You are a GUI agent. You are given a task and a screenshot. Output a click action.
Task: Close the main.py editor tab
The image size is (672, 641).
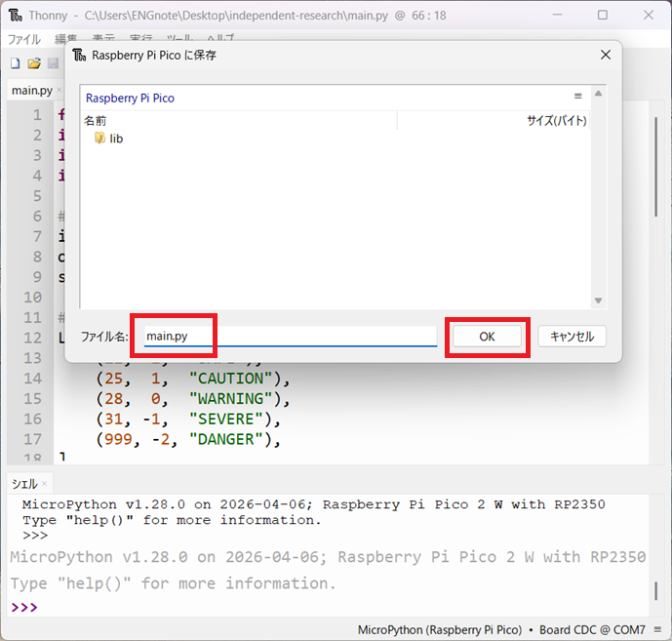pyautogui.click(x=59, y=90)
